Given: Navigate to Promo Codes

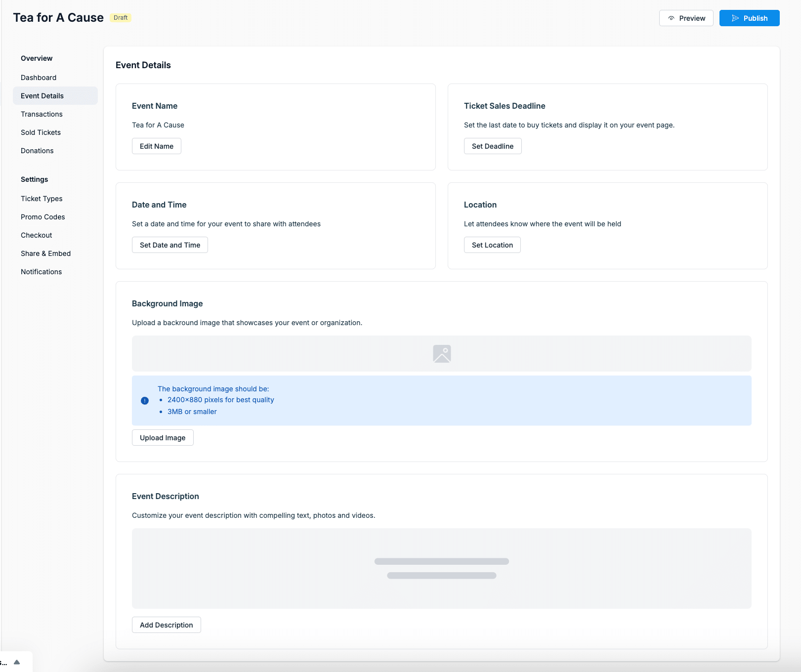Looking at the screenshot, I should [43, 217].
